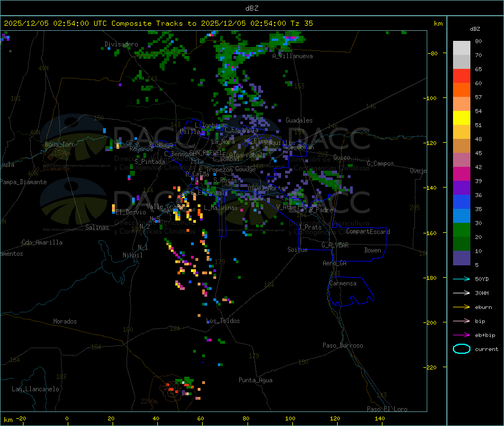Image resolution: width=504 pixels, height=426 pixels.
Task: Click the 'Punta_Agua' map label
Action: [x=255, y=380]
